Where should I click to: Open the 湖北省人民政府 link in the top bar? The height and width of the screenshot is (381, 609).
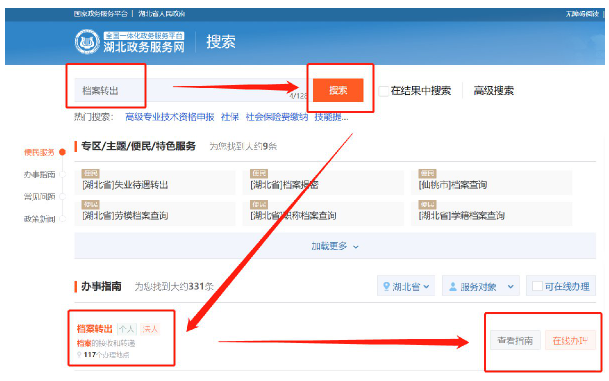[162, 14]
